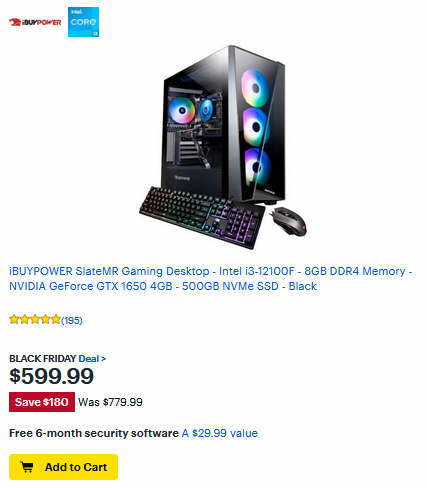Click the Intel Core i3 badge
The image size is (427, 488).
point(83,22)
